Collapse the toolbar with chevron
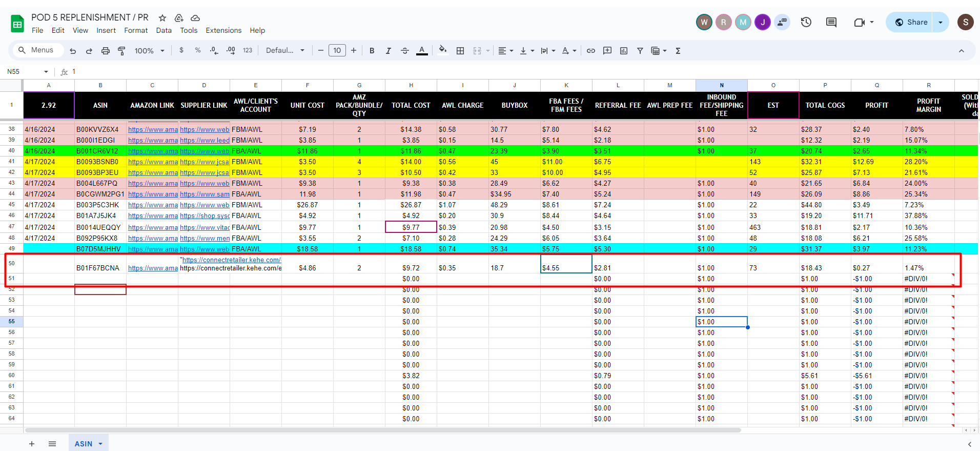Image resolution: width=980 pixels, height=451 pixels. point(962,51)
